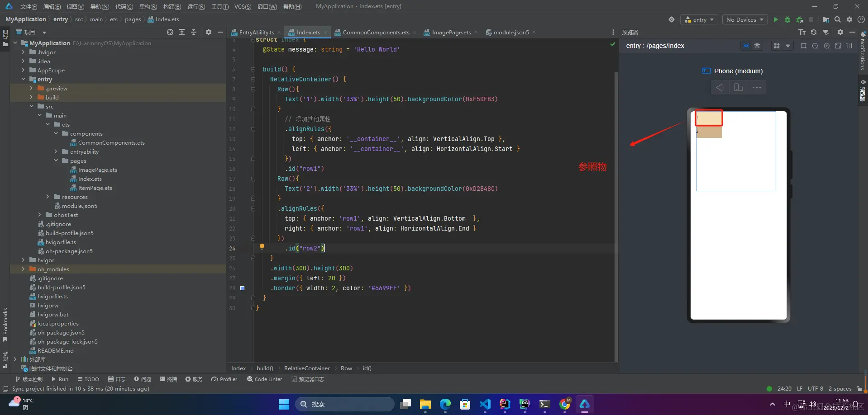This screenshot has width=868, height=415.
Task: Attach debugger to process icon
Action: click(x=800, y=19)
